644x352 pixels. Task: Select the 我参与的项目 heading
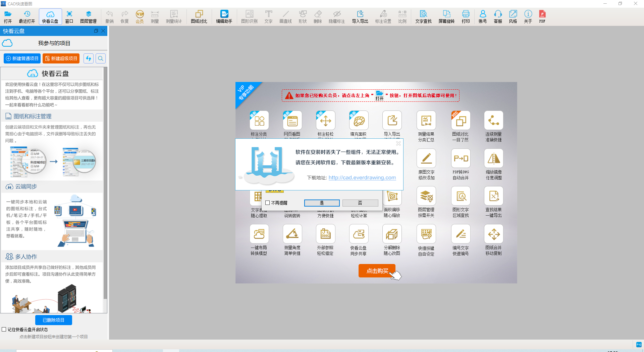click(x=54, y=43)
